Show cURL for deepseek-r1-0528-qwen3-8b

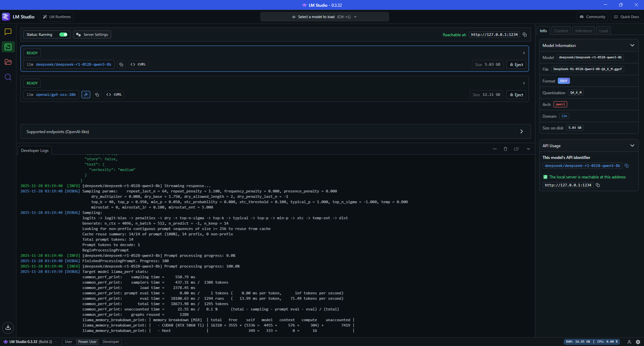[138, 64]
